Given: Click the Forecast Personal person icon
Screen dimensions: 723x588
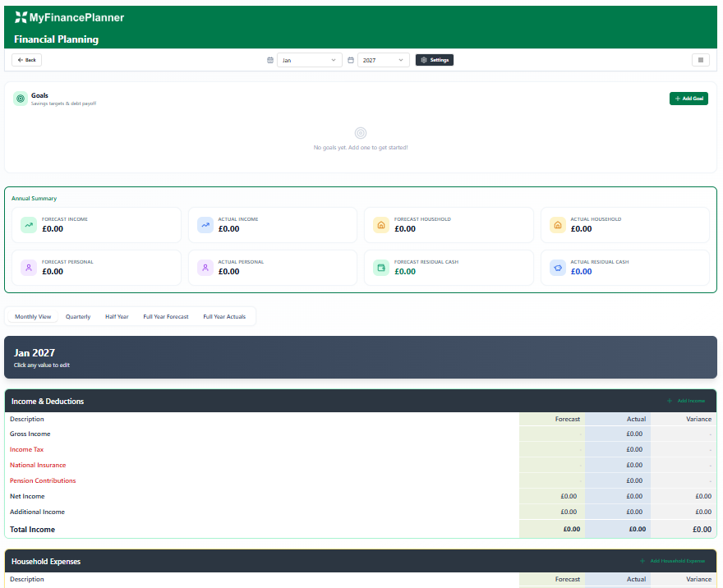Looking at the screenshot, I should click(29, 268).
